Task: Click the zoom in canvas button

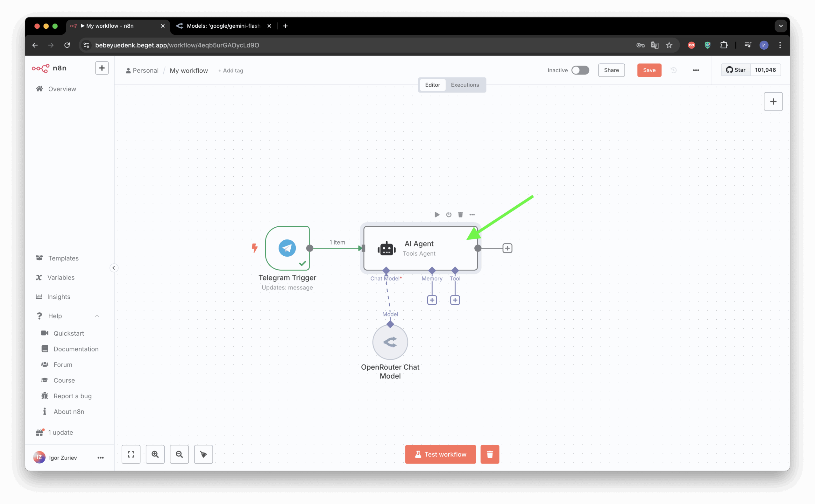Action: 155,454
